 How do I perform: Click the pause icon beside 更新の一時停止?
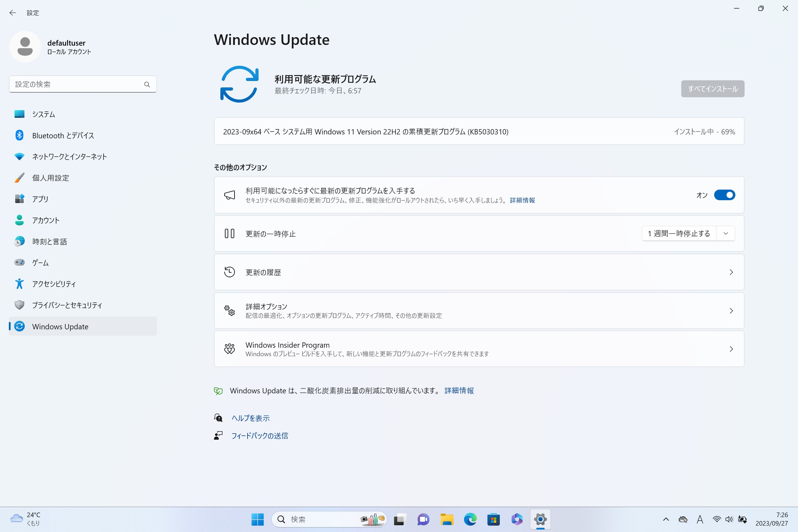click(x=230, y=234)
